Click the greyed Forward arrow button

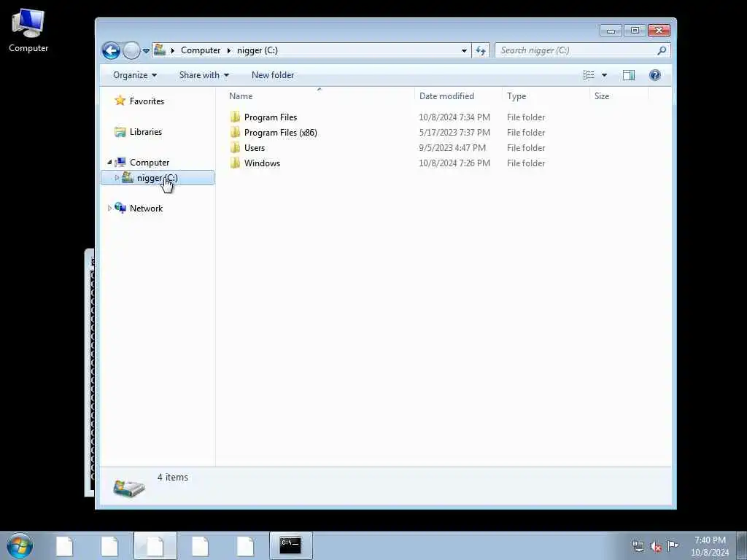pos(131,50)
